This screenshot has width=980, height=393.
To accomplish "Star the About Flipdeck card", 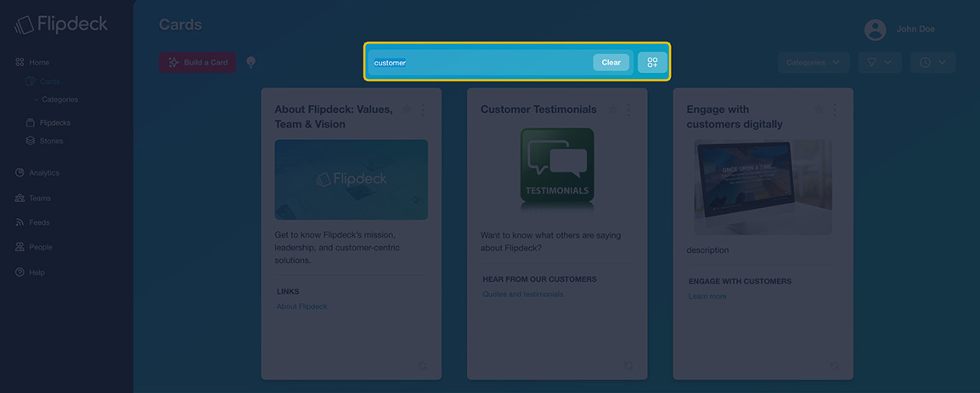I will point(407,109).
